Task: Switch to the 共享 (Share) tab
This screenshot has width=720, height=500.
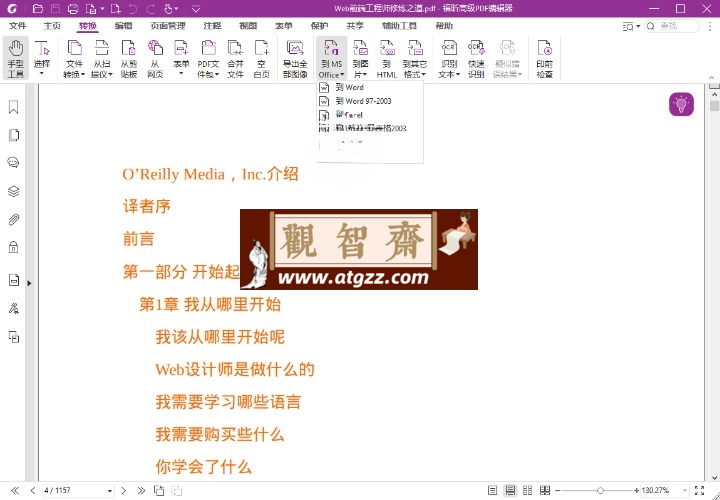Action: [354, 26]
